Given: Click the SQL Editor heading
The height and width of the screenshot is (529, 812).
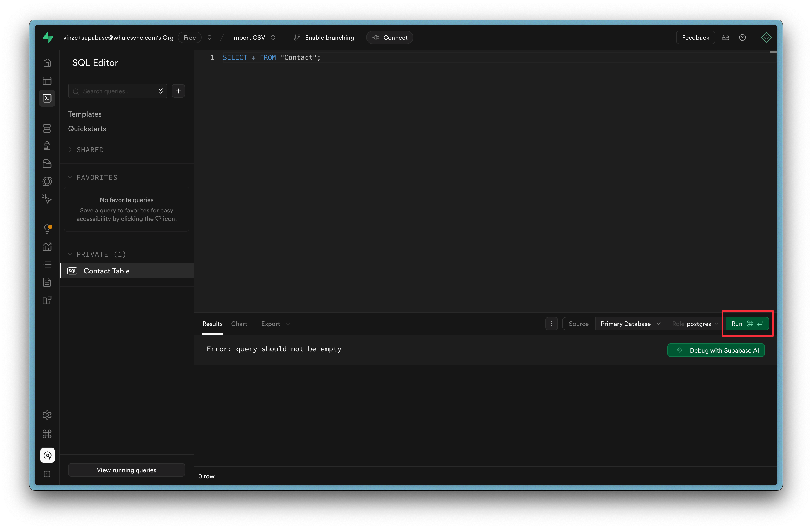Looking at the screenshot, I should tap(95, 63).
